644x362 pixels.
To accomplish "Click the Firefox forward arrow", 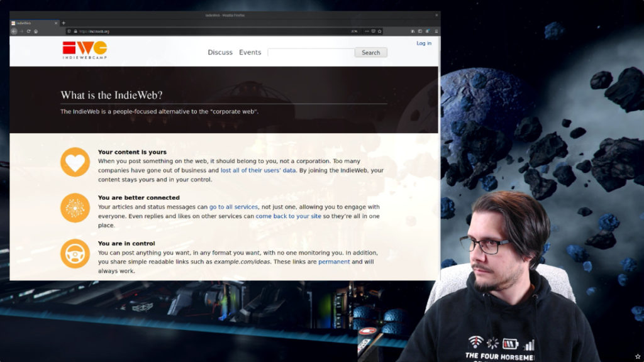I will (x=21, y=31).
